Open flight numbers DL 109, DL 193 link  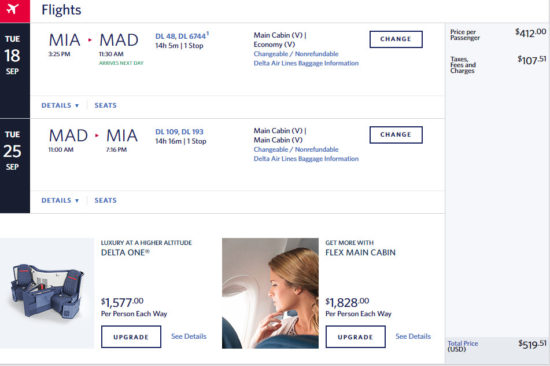179,132
